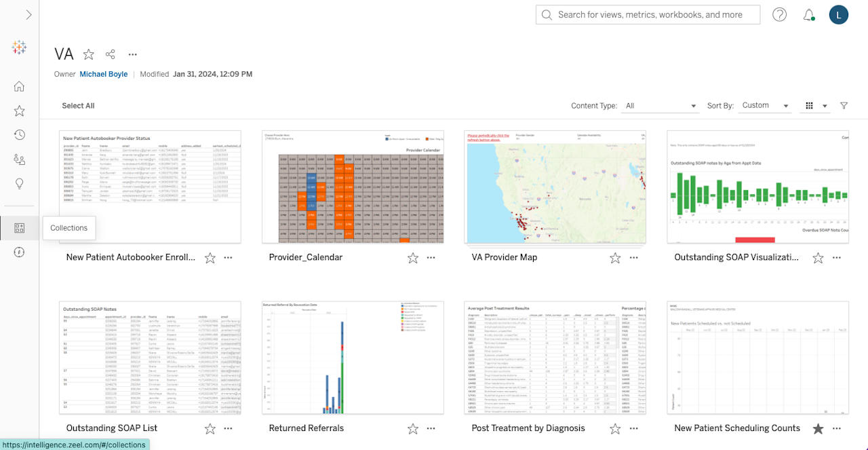The image size is (868, 450).
Task: Open the notifications bell
Action: click(x=808, y=15)
